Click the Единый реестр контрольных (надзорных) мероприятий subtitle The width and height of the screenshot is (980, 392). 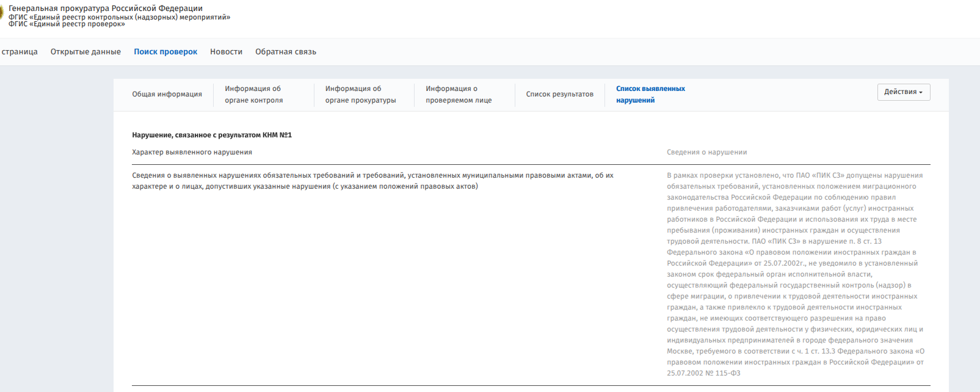pyautogui.click(x=119, y=17)
